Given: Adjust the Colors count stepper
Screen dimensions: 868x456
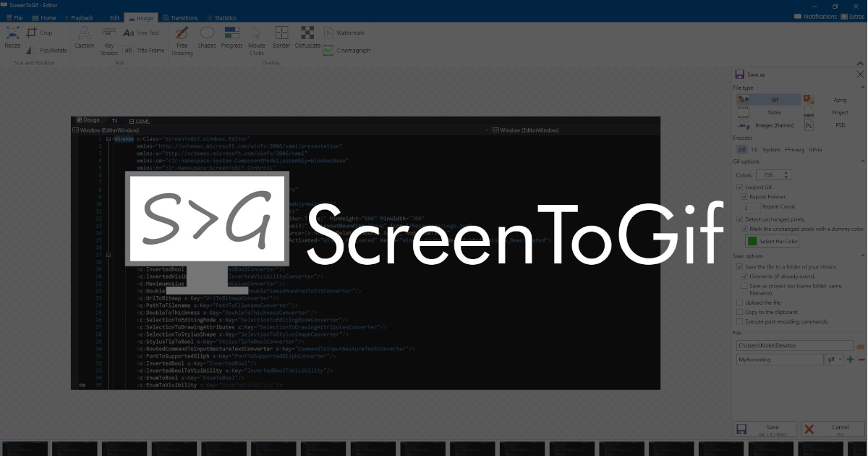Looking at the screenshot, I should pyautogui.click(x=787, y=174).
